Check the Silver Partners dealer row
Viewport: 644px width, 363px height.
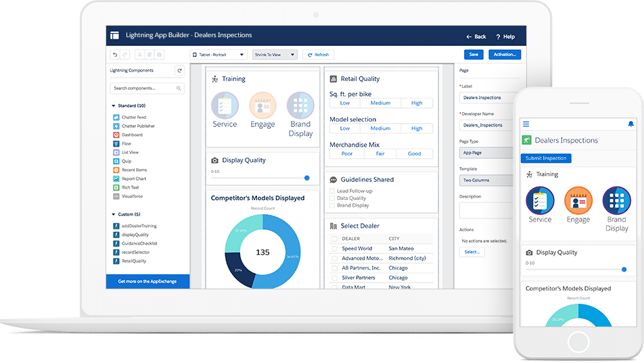point(334,278)
